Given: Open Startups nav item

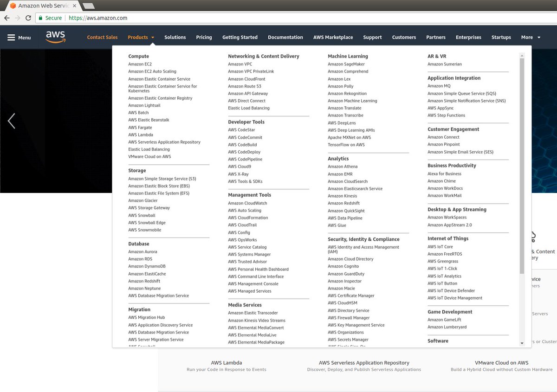Looking at the screenshot, I should pyautogui.click(x=501, y=37).
